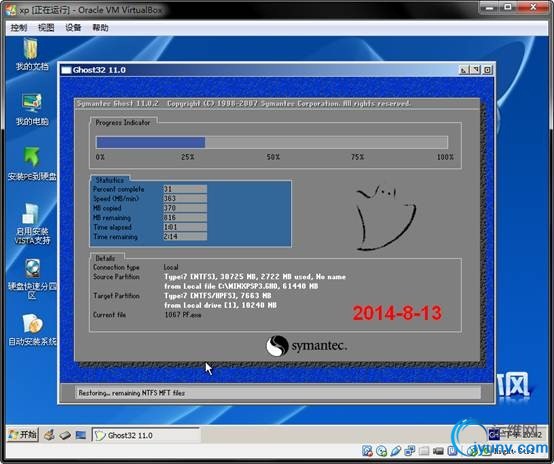Activate the Ghost32 11.0 taskbar button
The image size is (554, 464).
146,435
